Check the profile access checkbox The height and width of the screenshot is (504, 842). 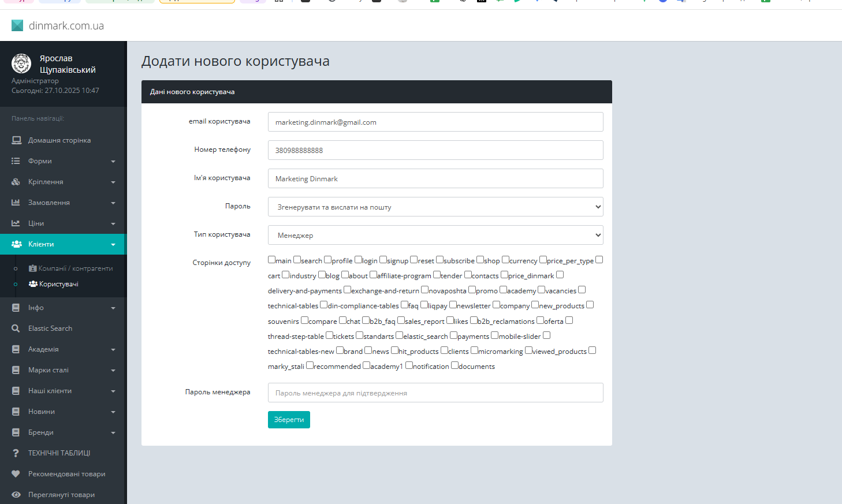[x=328, y=260]
